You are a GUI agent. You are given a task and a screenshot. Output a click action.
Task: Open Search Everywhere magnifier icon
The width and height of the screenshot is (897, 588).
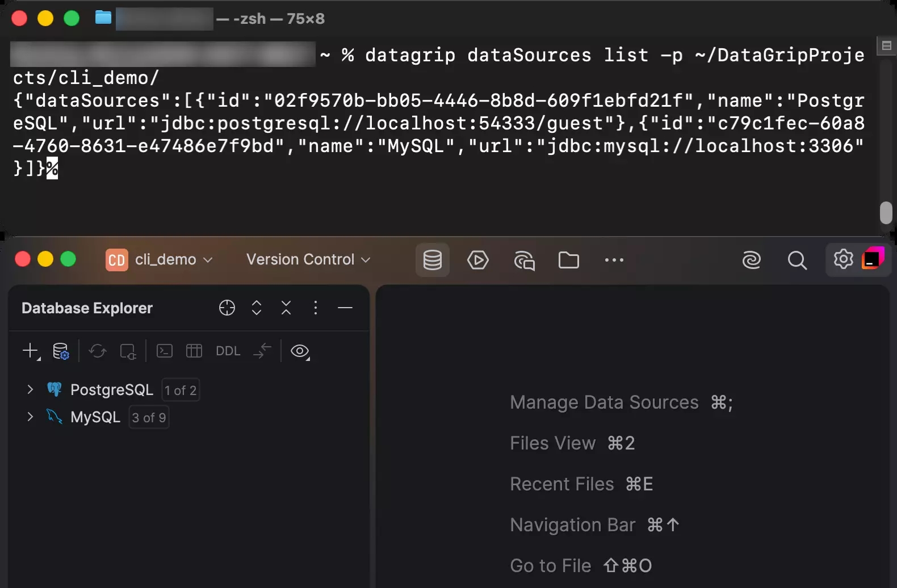tap(797, 260)
